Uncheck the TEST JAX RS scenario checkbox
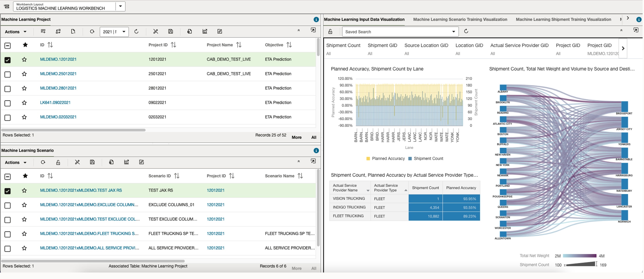644x279 pixels. [x=8, y=191]
